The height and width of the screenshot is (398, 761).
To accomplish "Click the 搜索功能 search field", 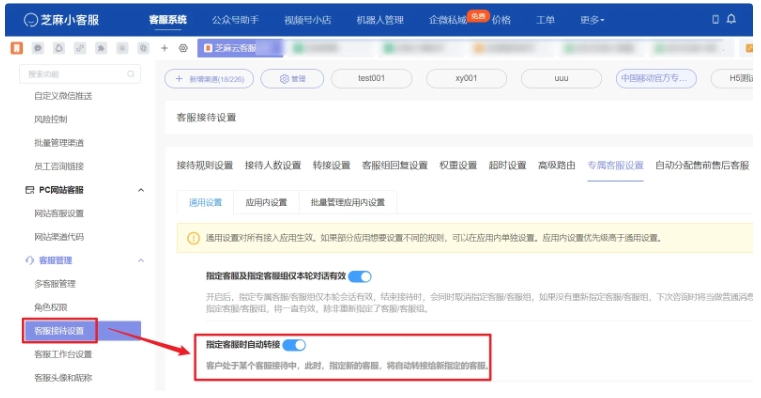I will point(80,74).
